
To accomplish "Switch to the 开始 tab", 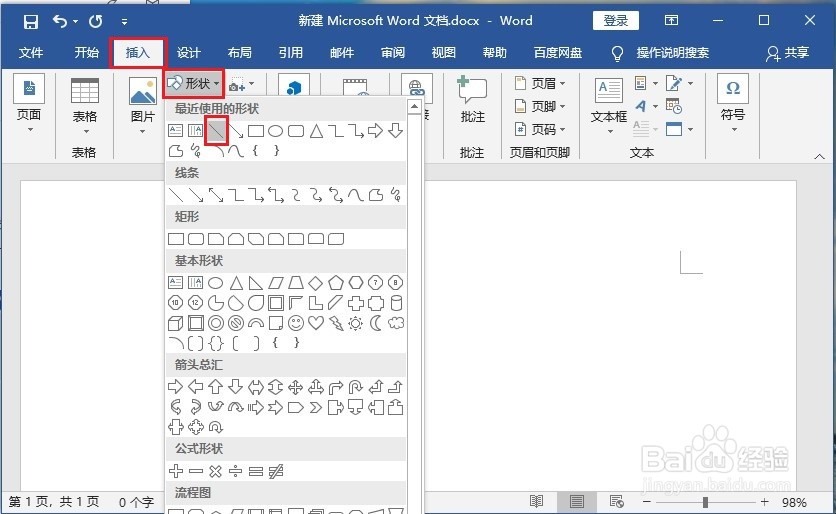I will [86, 52].
